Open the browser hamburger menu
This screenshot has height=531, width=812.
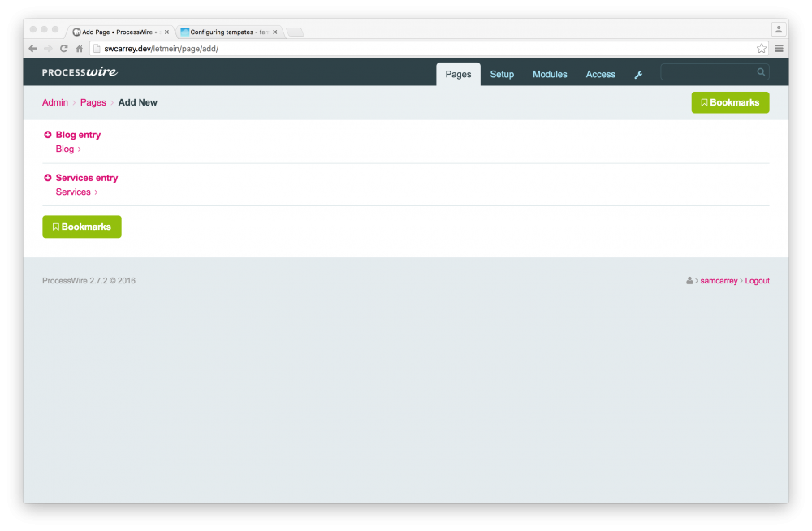click(x=779, y=48)
